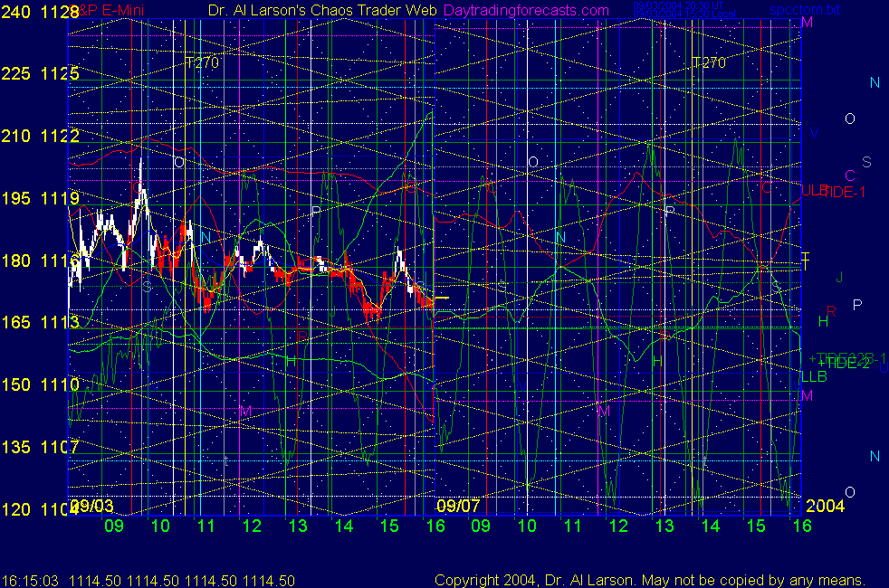The width and height of the screenshot is (889, 588).
Task: Click hour 10 on the 09/03 time axis
Action: (160, 526)
